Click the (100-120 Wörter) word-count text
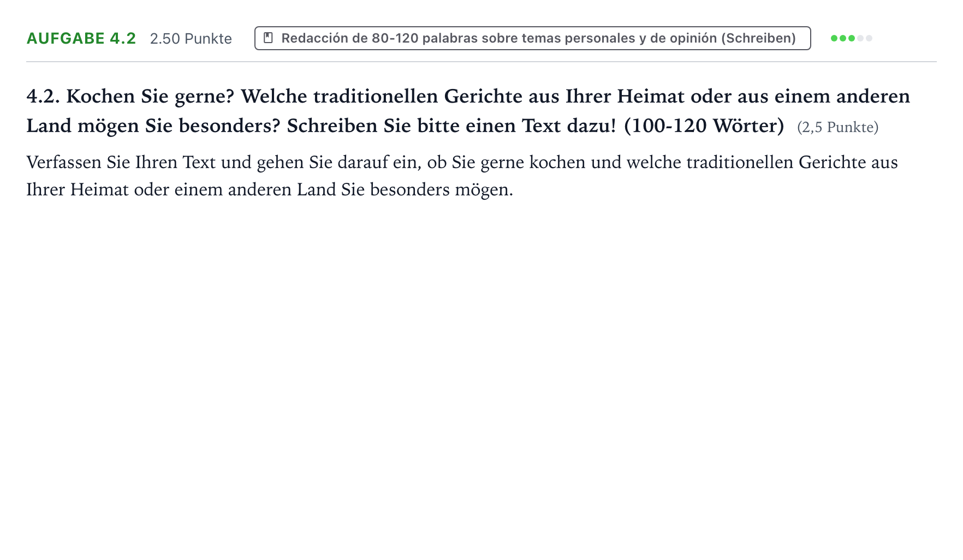This screenshot has width=963, height=560. (x=704, y=126)
